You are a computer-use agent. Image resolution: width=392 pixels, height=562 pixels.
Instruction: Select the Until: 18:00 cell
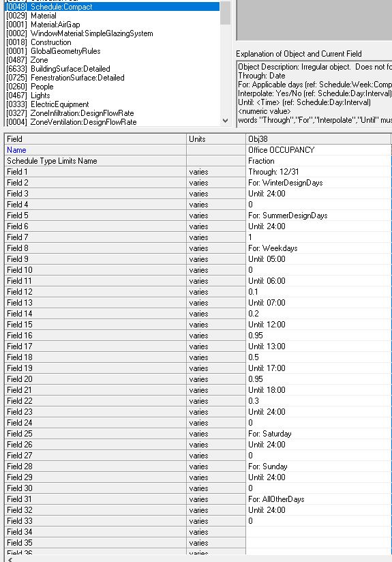[318, 390]
